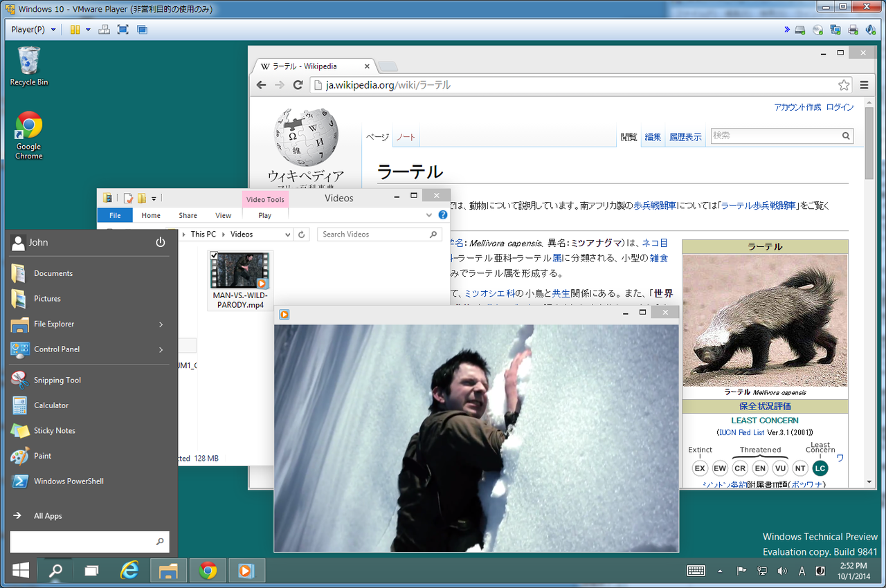Click VMware CD/DVD drive device icon

click(818, 30)
